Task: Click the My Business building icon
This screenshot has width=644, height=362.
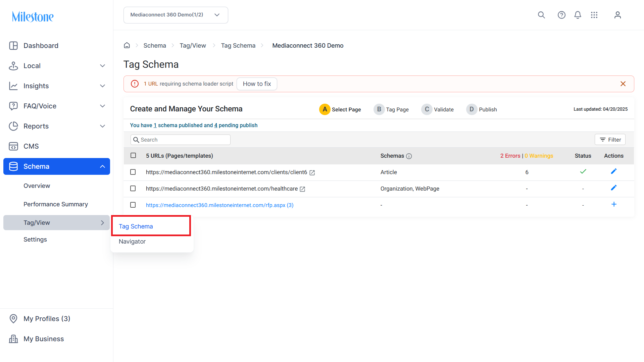Action: click(13, 339)
